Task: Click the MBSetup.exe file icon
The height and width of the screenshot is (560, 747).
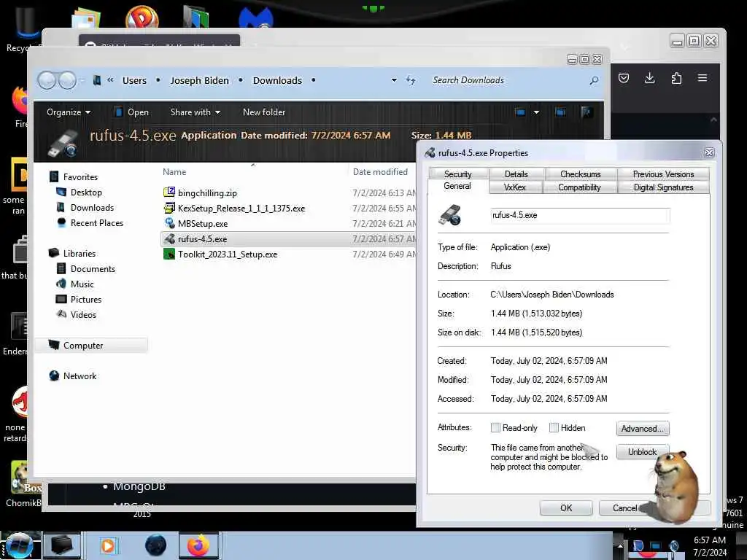Action: tap(169, 223)
